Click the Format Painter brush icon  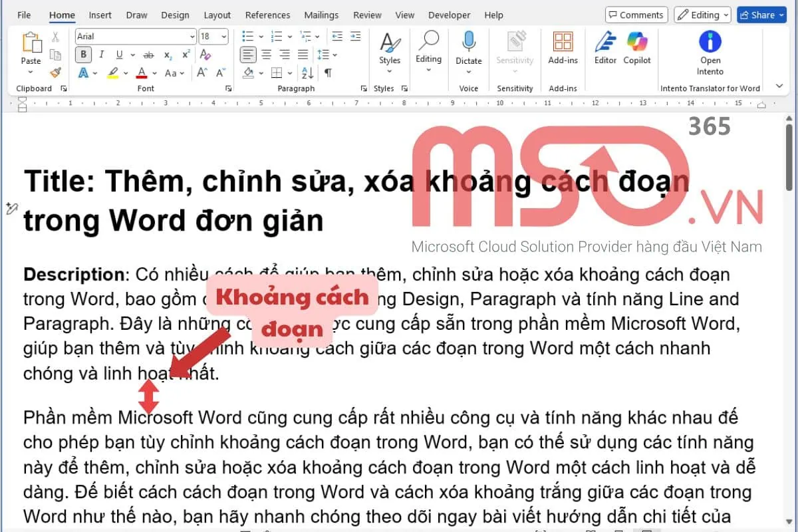(x=56, y=72)
